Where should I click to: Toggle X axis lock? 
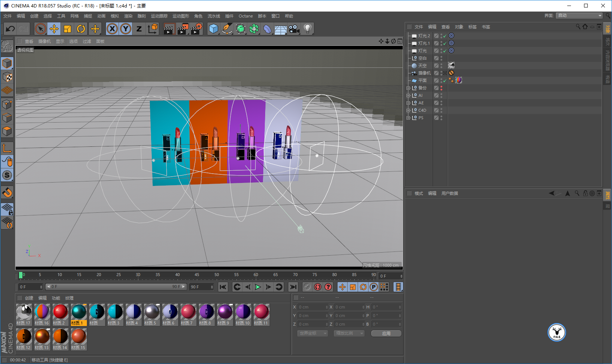tap(112, 29)
